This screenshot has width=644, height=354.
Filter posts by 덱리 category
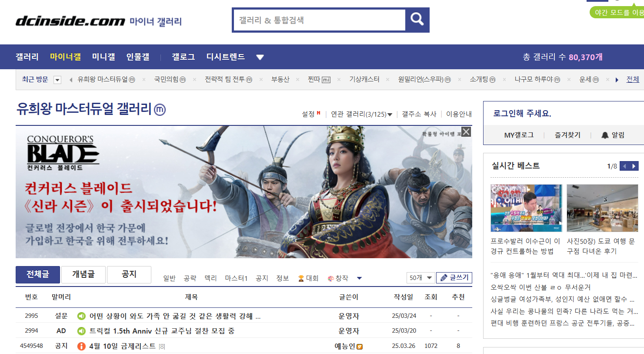click(x=210, y=278)
